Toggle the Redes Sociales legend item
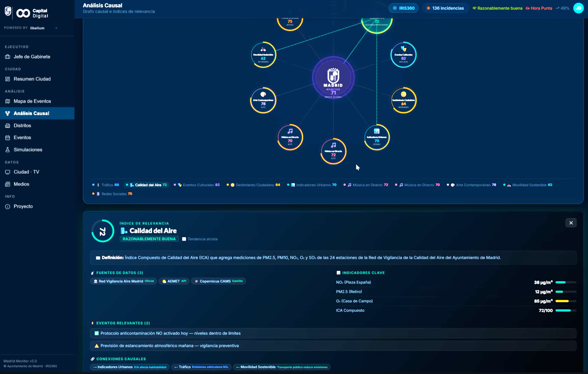The height and width of the screenshot is (374, 588). 112,194
